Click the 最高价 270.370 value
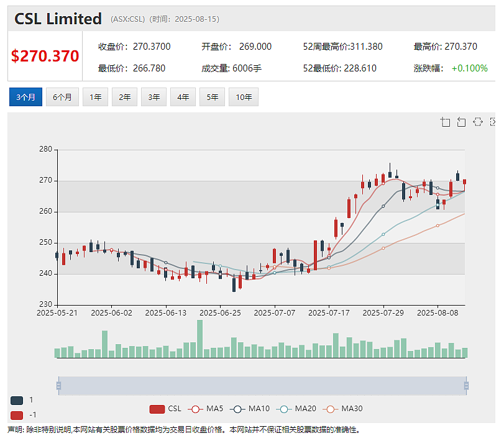This screenshot has height=441, width=504. pyautogui.click(x=461, y=47)
